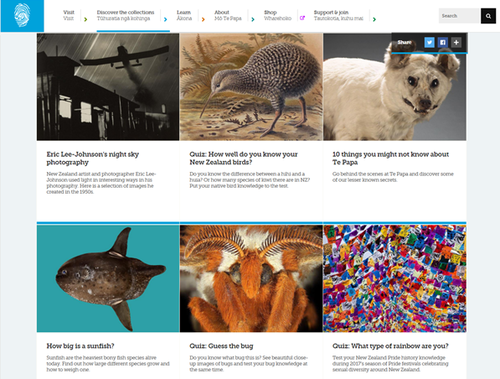The width and height of the screenshot is (500, 379).
Task: Share the page on Twitter
Action: 429,42
